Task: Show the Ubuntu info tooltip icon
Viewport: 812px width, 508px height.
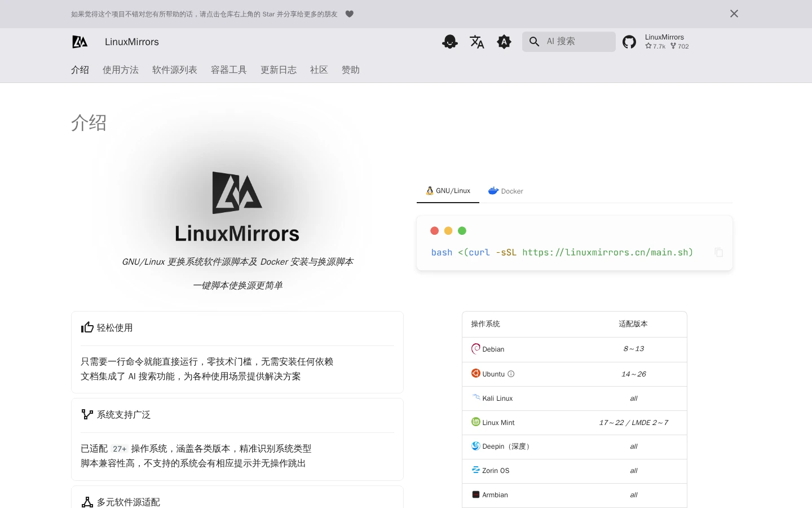Action: click(511, 374)
